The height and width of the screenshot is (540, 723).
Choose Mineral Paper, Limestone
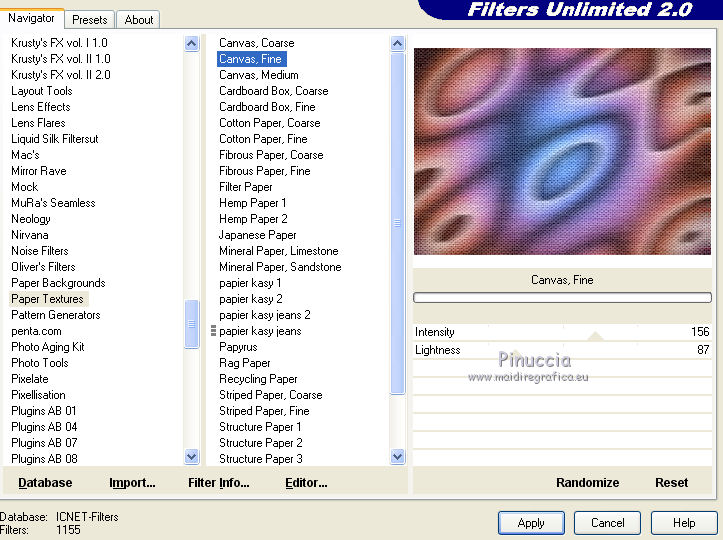[x=279, y=251]
